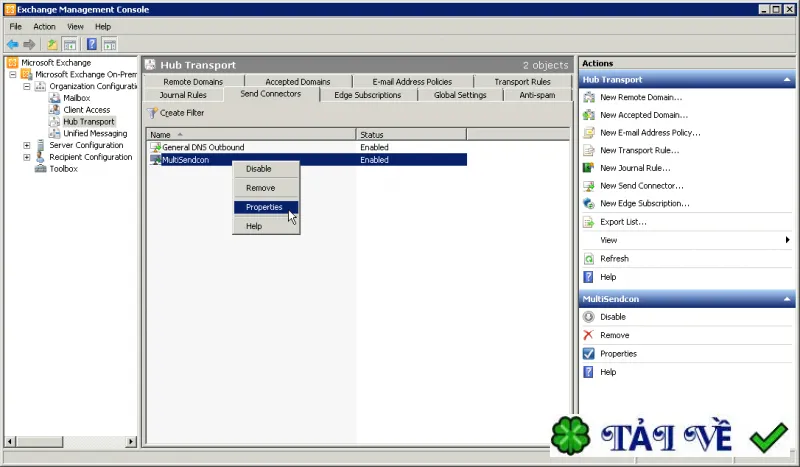
Task: Click the Create Filter funnel icon
Action: coord(152,113)
